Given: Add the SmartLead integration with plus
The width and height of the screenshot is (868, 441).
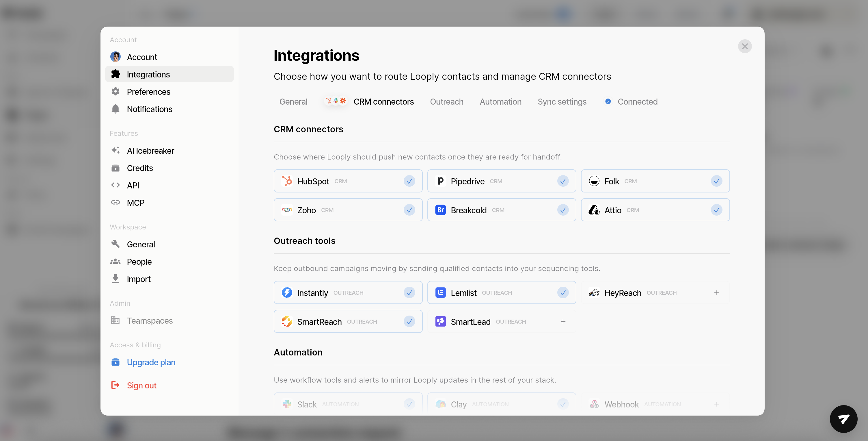Looking at the screenshot, I should click(563, 321).
